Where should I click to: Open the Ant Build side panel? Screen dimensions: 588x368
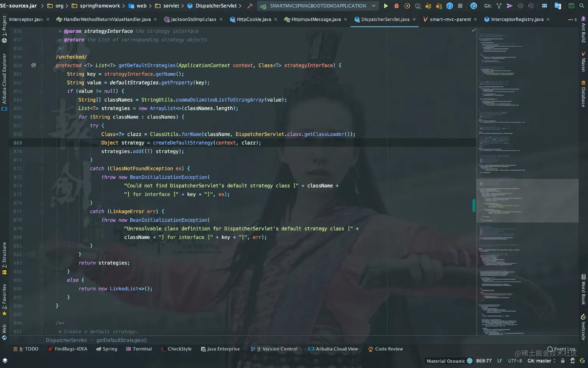pyautogui.click(x=583, y=29)
